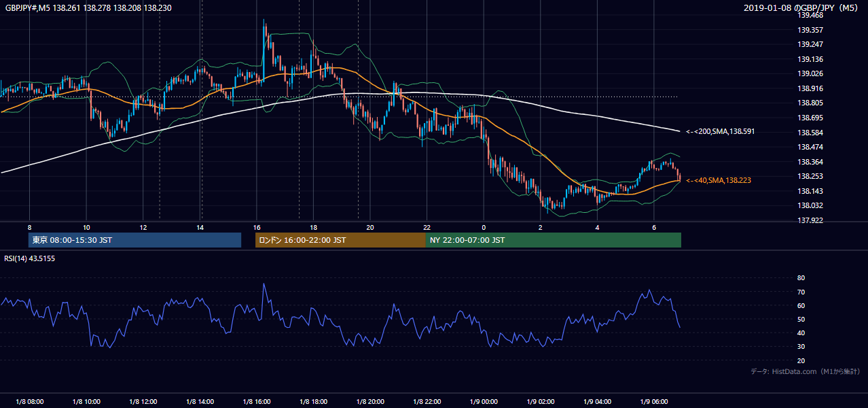Click RSI axis level 20
Viewport: 868px width, 408px height.
coord(801,360)
